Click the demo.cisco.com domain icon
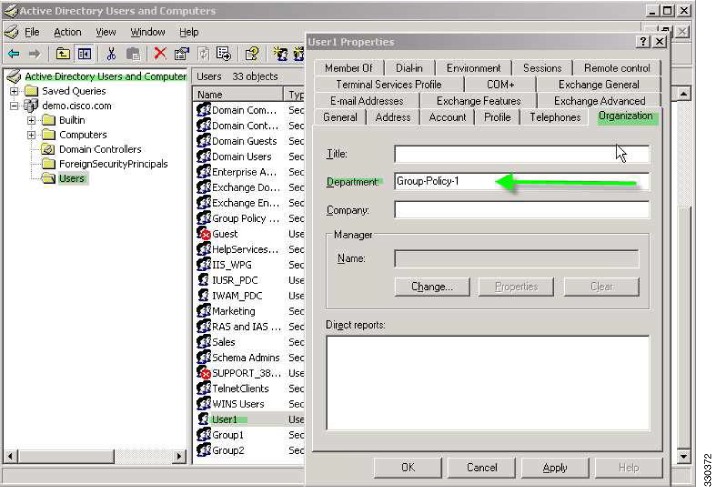The width and height of the screenshot is (714, 487). click(31, 106)
